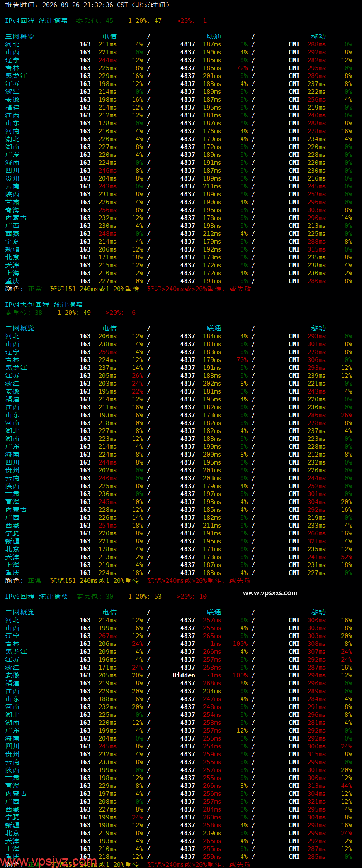Click the "1-20%: 49" summary count

coord(74,313)
